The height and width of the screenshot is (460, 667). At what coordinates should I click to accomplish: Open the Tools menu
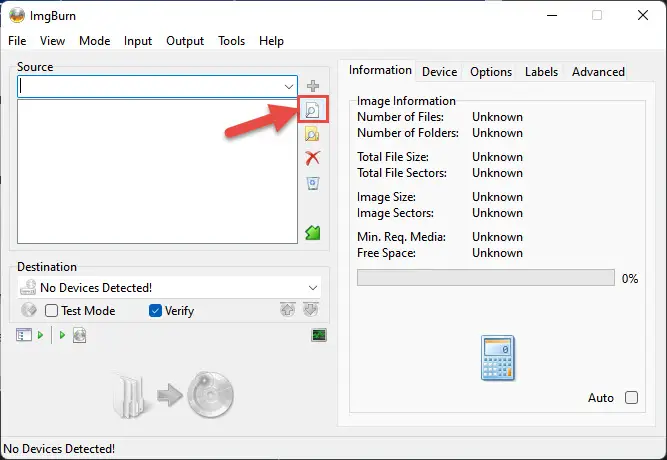point(231,41)
